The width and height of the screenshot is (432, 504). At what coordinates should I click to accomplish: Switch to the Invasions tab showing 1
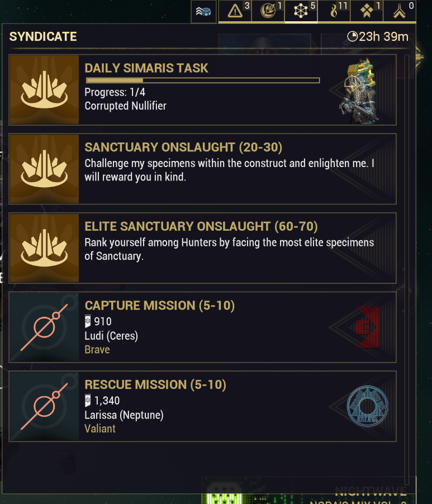(268, 11)
